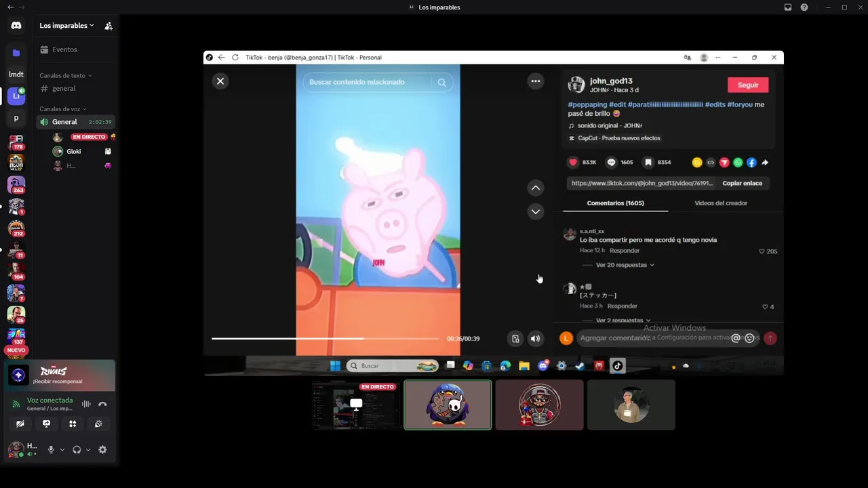This screenshot has width=868, height=488.
Task: Select the EN DIRECTO stream thumbnail
Action: (356, 405)
